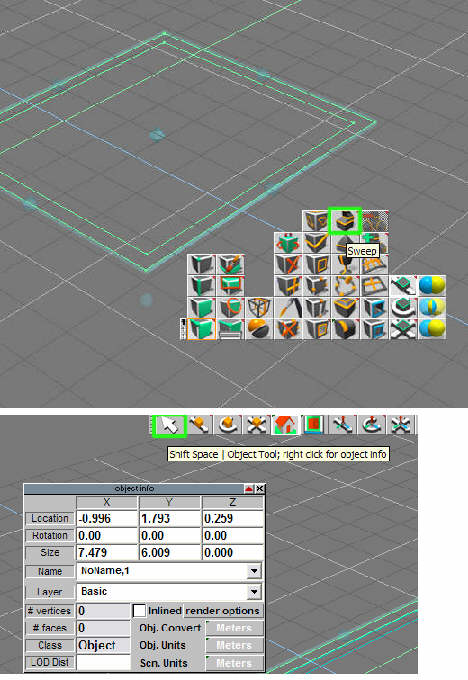
Task: Click the Size Y value field
Action: 169,552
